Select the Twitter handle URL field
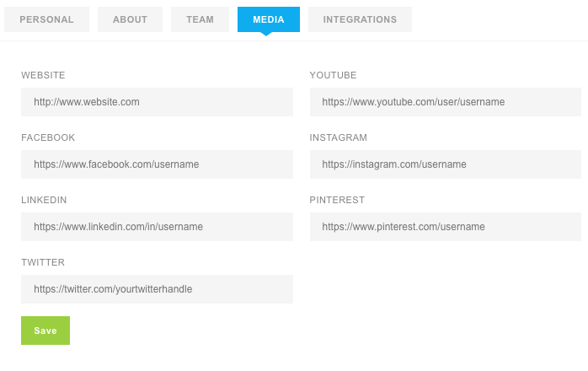The width and height of the screenshot is (588, 371). click(x=157, y=288)
